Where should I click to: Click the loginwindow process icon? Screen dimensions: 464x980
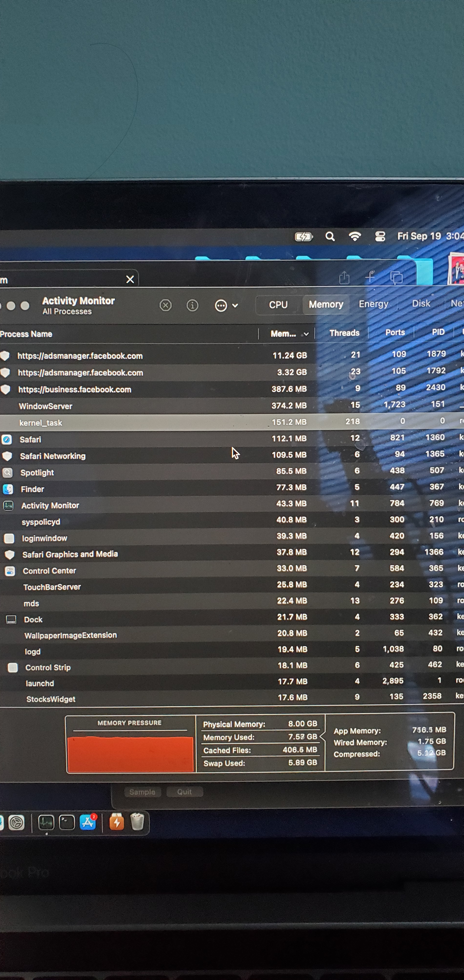click(9, 538)
